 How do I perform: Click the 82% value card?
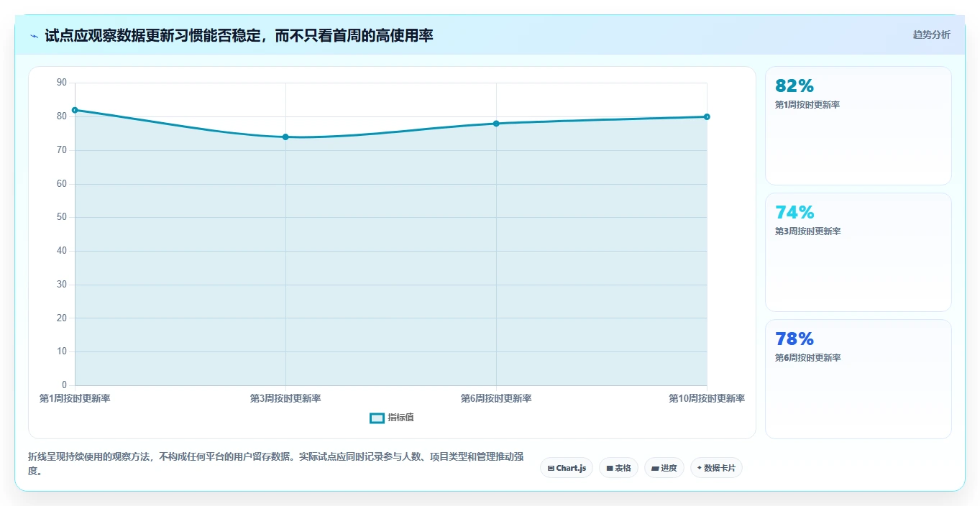[x=858, y=126]
